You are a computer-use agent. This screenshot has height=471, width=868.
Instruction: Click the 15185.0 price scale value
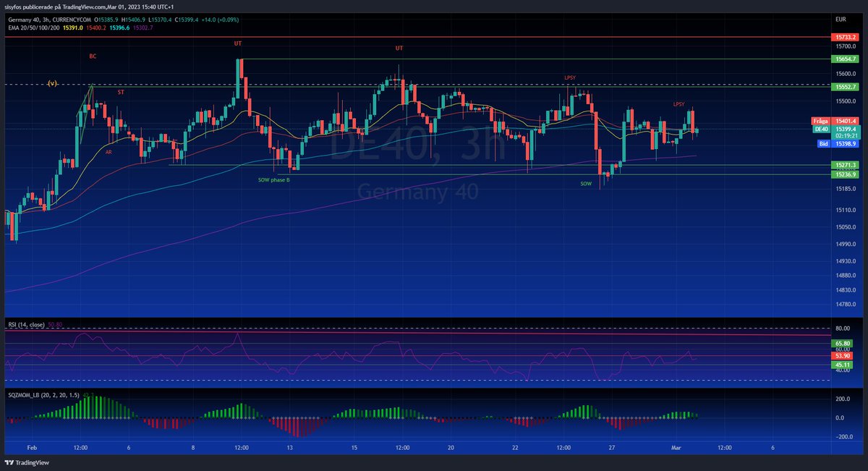click(846, 189)
